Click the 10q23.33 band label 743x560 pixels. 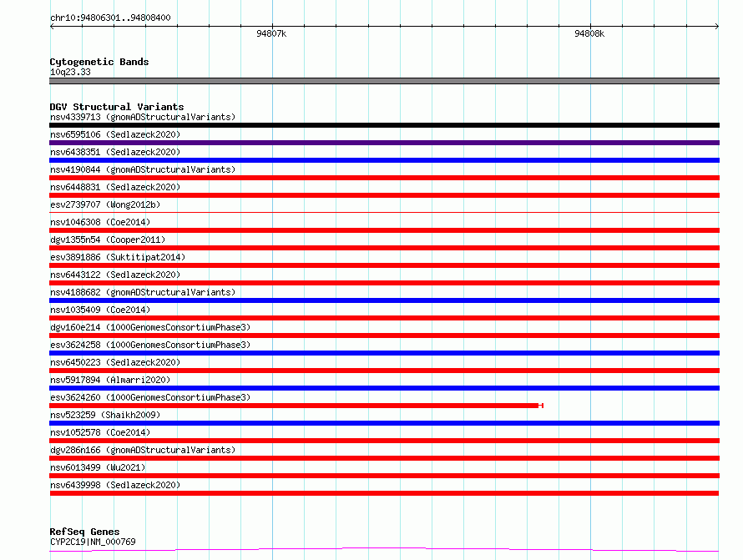tap(70, 72)
